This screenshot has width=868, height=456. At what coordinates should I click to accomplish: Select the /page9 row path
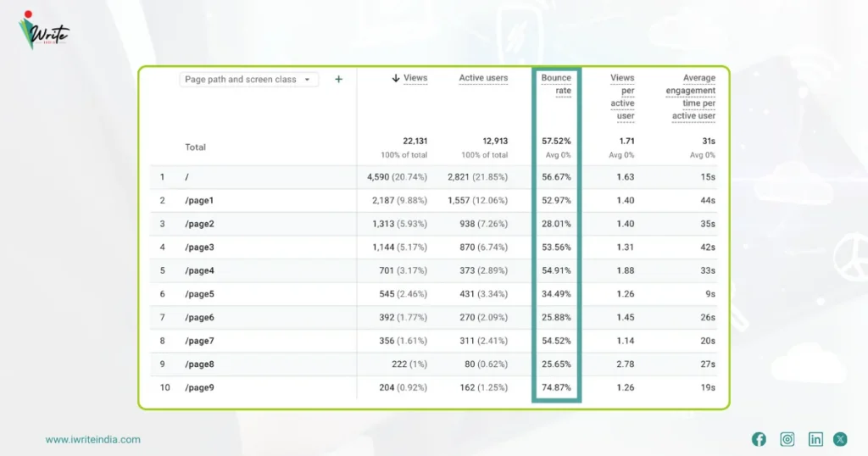pos(199,387)
